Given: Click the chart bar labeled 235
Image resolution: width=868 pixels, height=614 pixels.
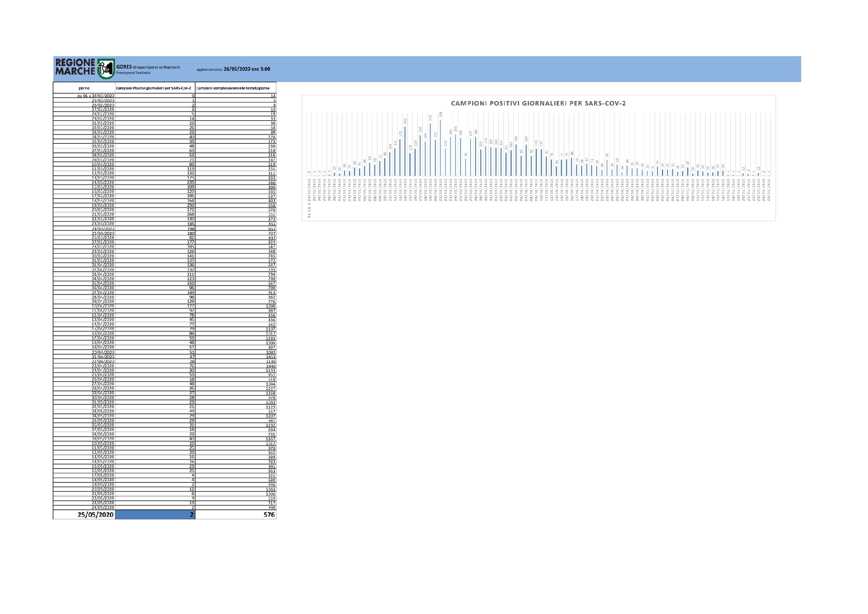Looking at the screenshot, I should [405, 151].
